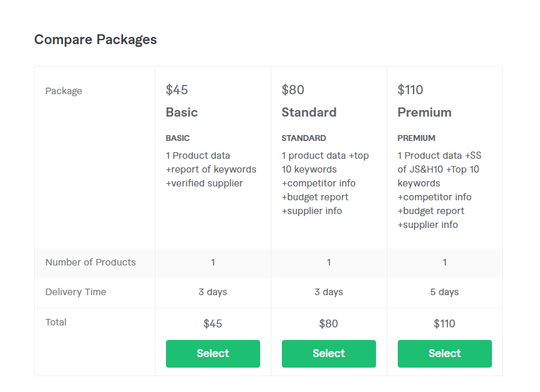Click the Premium package title

click(x=424, y=113)
